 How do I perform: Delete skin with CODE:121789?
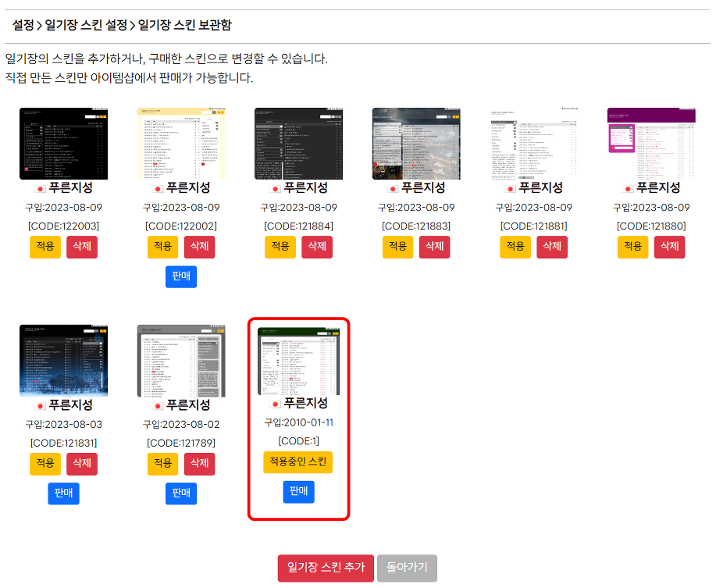click(x=199, y=464)
